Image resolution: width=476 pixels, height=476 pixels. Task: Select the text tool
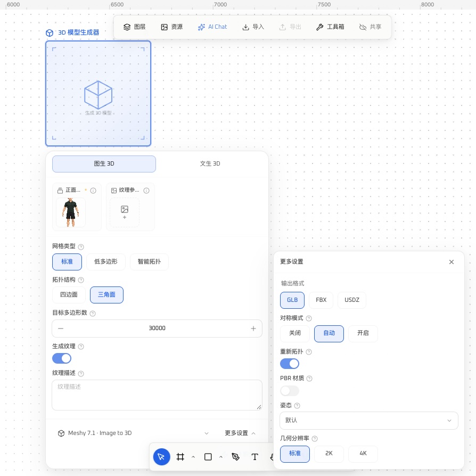pos(255,457)
